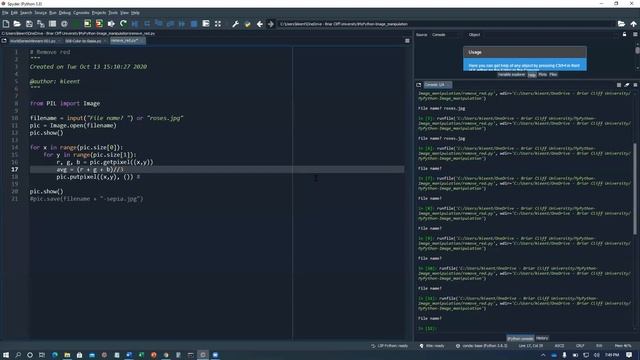Open the View menu

click(x=124, y=13)
